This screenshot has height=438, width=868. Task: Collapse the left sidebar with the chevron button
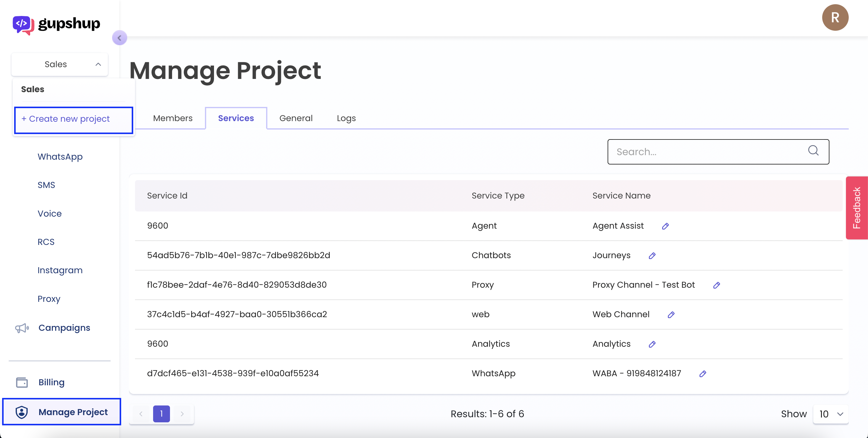point(120,38)
